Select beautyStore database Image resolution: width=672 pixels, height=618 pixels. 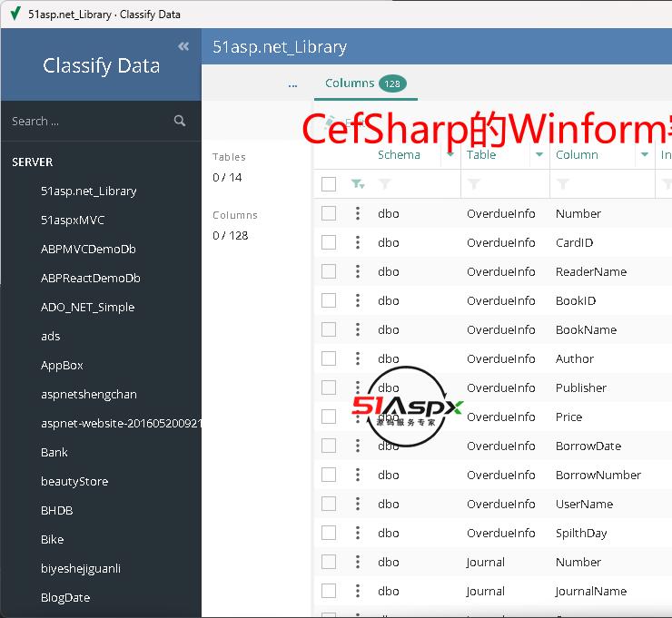[74, 481]
